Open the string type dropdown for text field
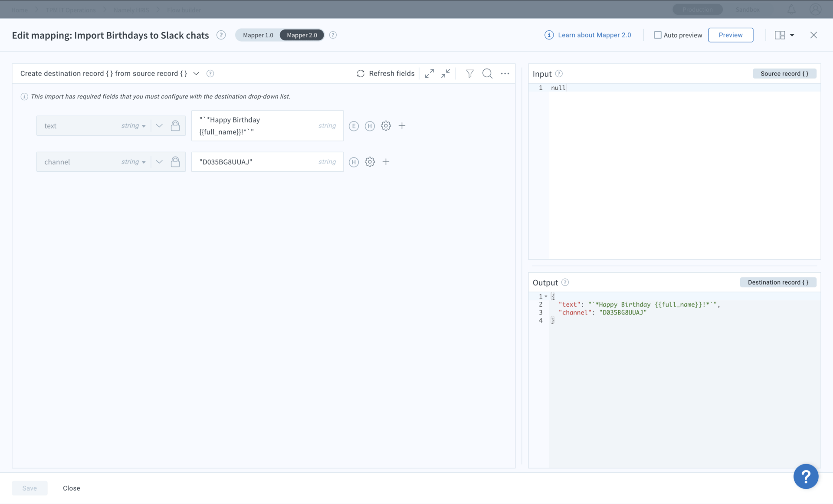This screenshot has height=504, width=833. (x=134, y=126)
